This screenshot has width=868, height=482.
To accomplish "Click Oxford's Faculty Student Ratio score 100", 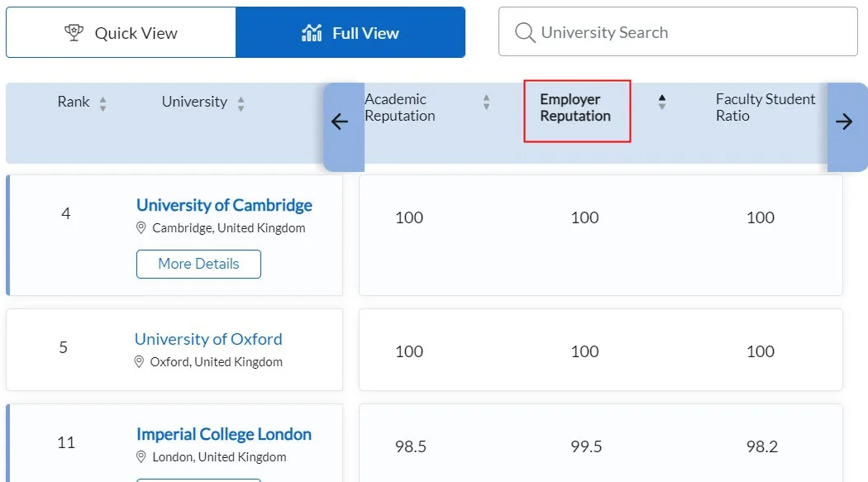I will click(x=760, y=351).
